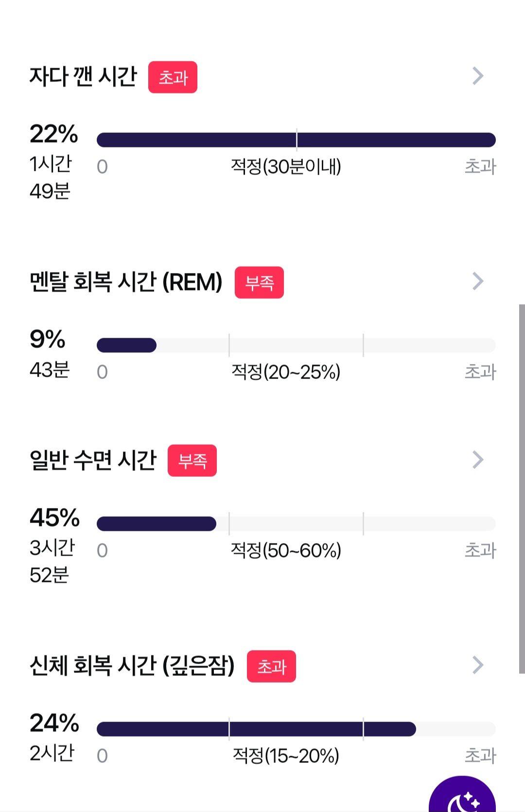Select the 멘탈 회복 시간 (REM) heading
The width and height of the screenshot is (525, 812).
[126, 282]
